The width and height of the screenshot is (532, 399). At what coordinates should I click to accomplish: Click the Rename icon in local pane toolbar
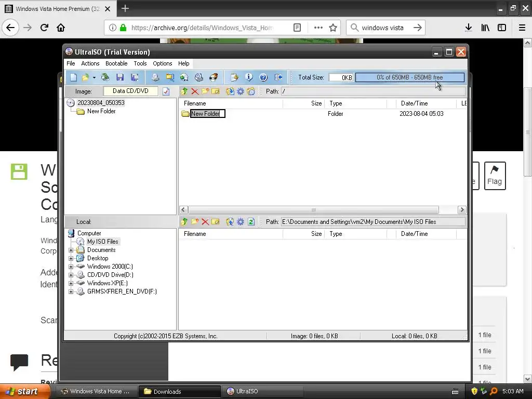(x=216, y=221)
